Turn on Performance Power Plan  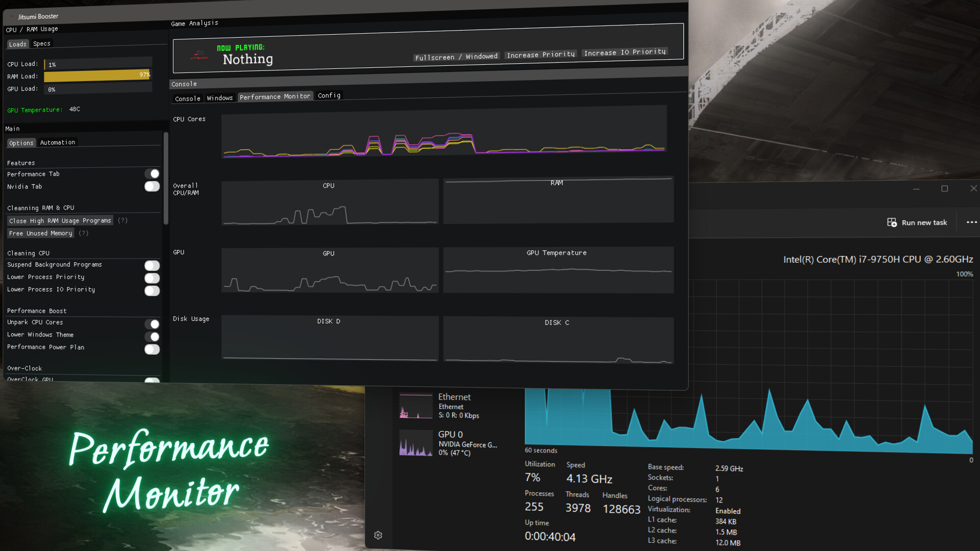152,349
